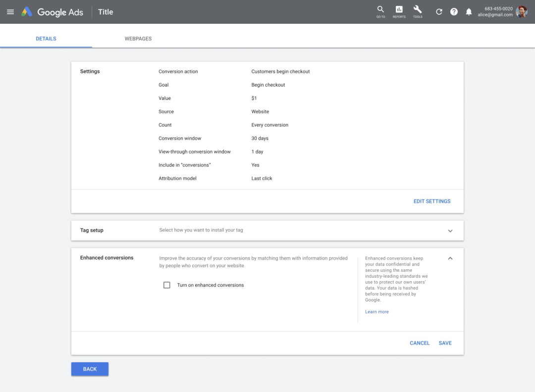Open the Go To search icon
The image size is (535, 392).
380,10
